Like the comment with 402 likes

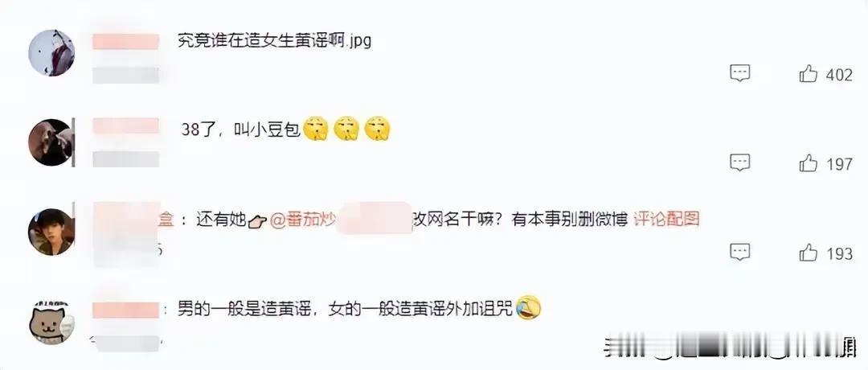pyautogui.click(x=809, y=74)
